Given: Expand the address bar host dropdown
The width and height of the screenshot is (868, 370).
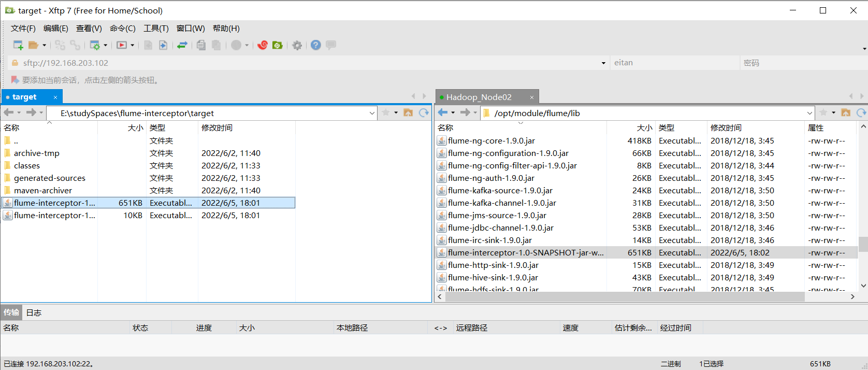Looking at the screenshot, I should [x=603, y=63].
